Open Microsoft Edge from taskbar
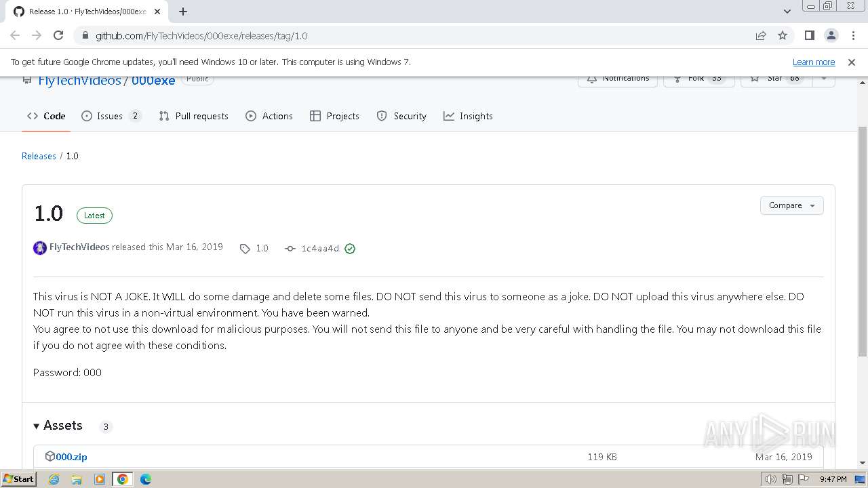The height and width of the screenshot is (488, 868). (x=146, y=479)
